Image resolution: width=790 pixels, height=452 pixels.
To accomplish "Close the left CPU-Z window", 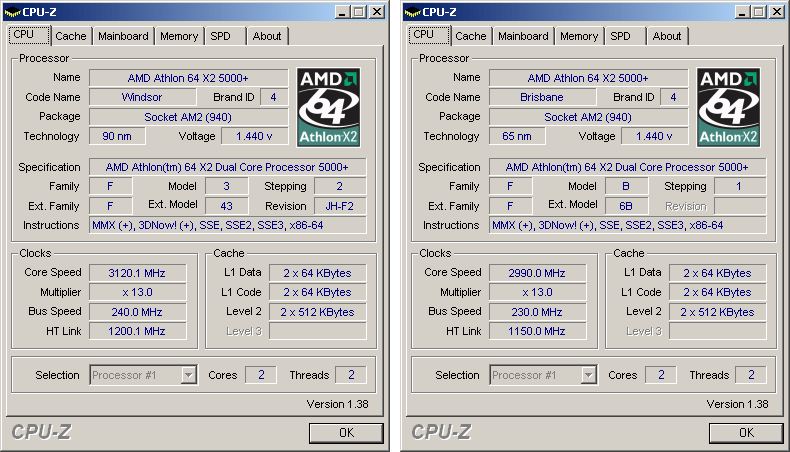I will 377,12.
